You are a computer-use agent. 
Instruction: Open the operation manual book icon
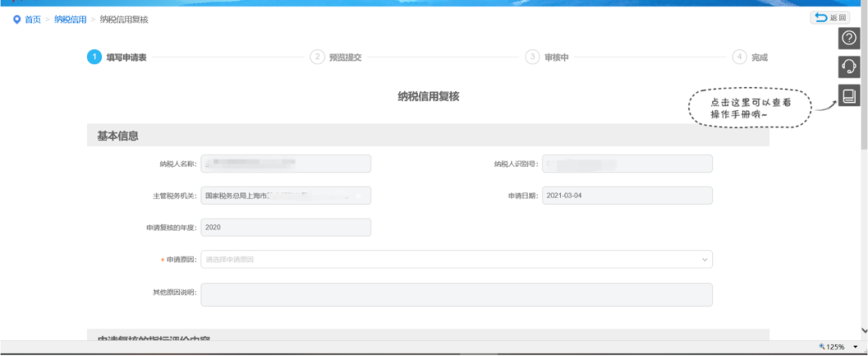point(848,96)
